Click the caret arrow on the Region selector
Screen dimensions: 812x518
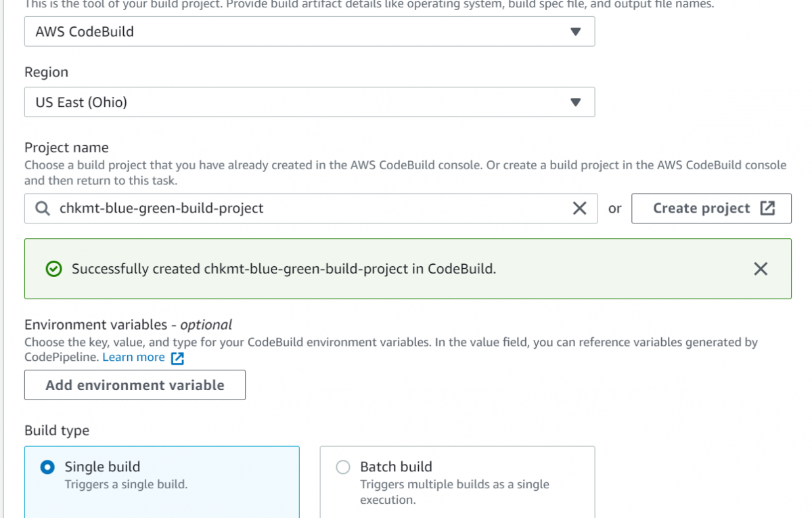click(x=577, y=102)
